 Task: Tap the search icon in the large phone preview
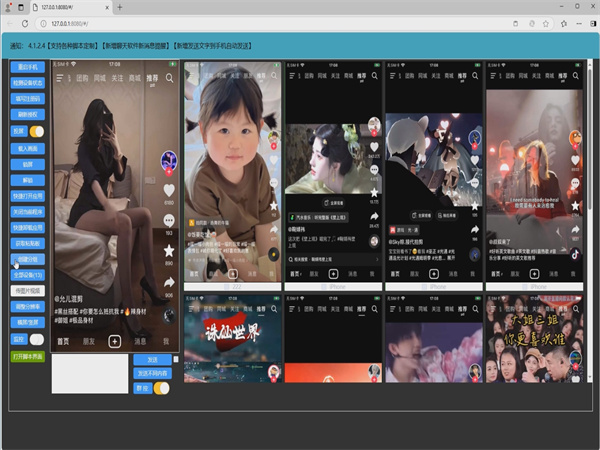[x=171, y=77]
